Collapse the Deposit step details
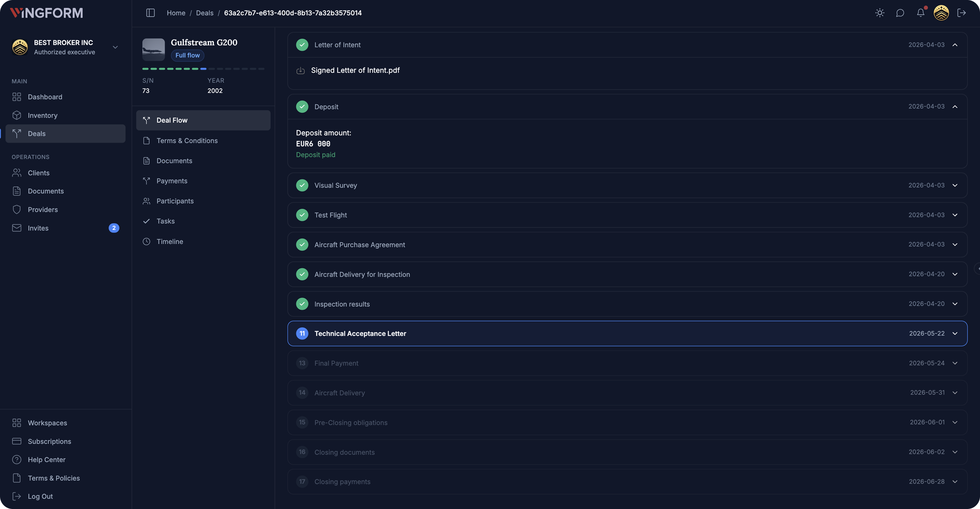 [x=955, y=107]
